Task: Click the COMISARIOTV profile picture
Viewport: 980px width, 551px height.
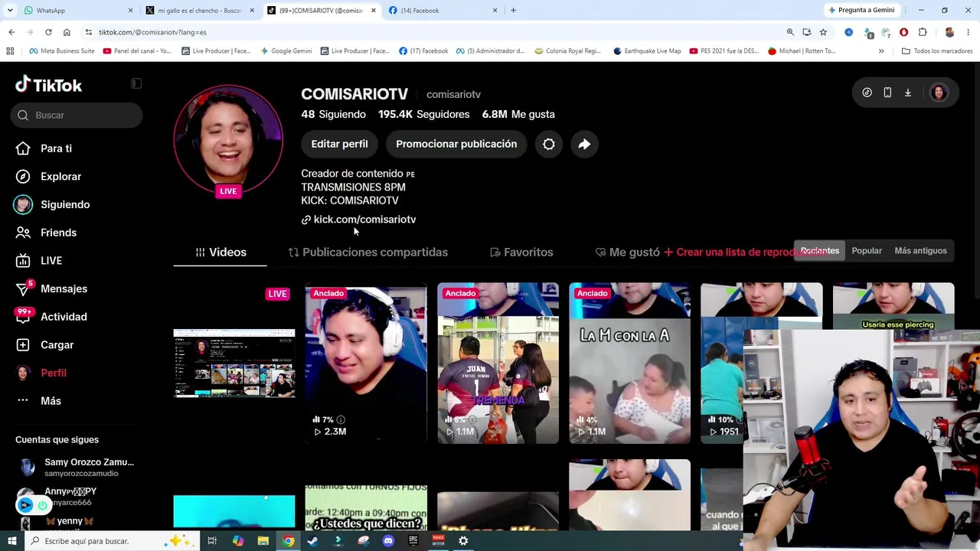Action: (228, 139)
